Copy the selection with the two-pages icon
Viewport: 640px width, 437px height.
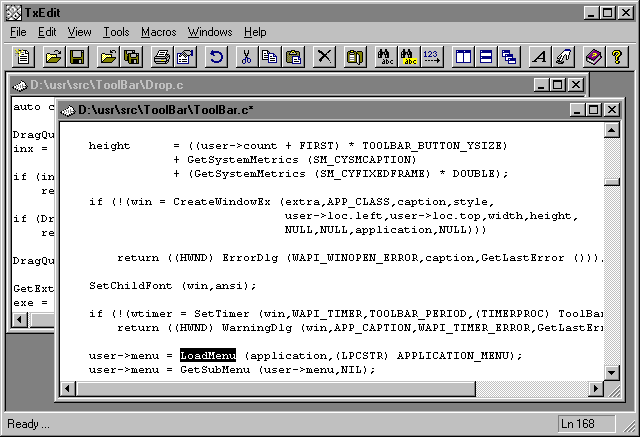click(269, 57)
